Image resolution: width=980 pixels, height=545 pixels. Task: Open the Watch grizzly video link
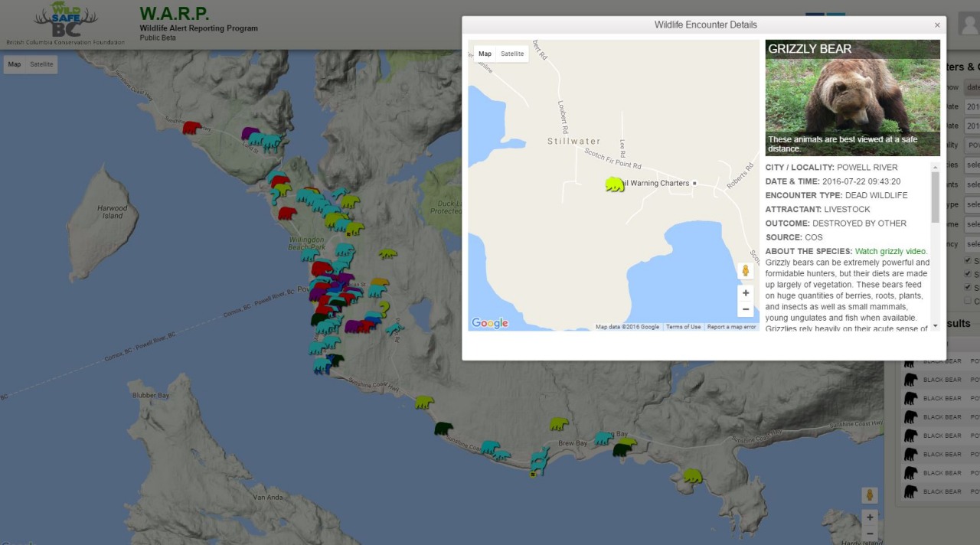(x=891, y=251)
